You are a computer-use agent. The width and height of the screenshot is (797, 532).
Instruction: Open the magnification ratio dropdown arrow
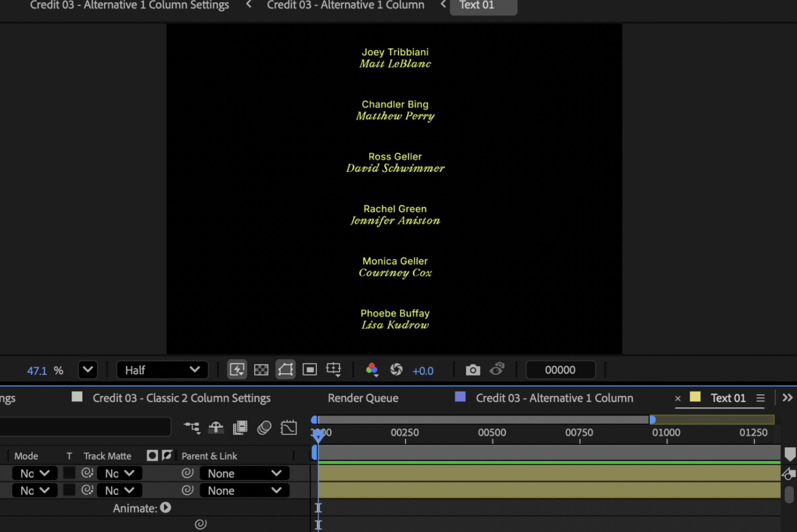pos(88,370)
